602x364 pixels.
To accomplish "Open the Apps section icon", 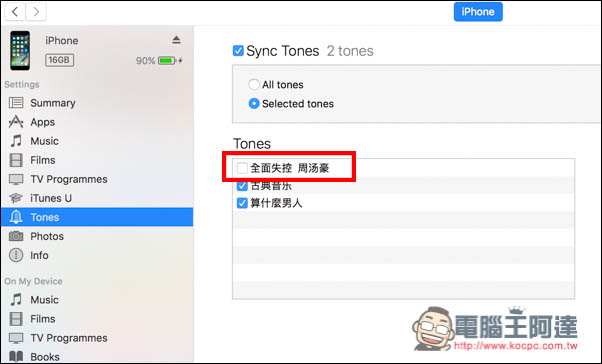I will click(x=16, y=122).
